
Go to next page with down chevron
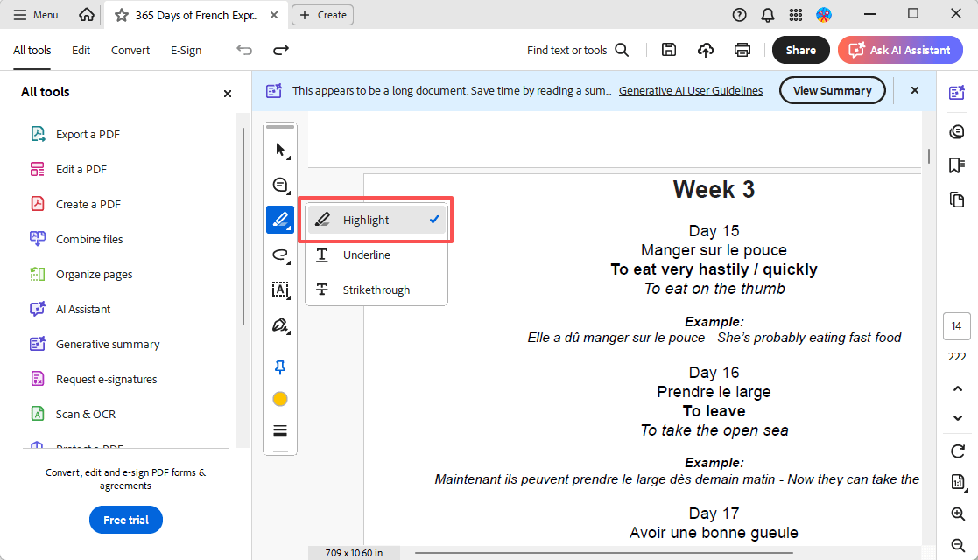point(957,418)
